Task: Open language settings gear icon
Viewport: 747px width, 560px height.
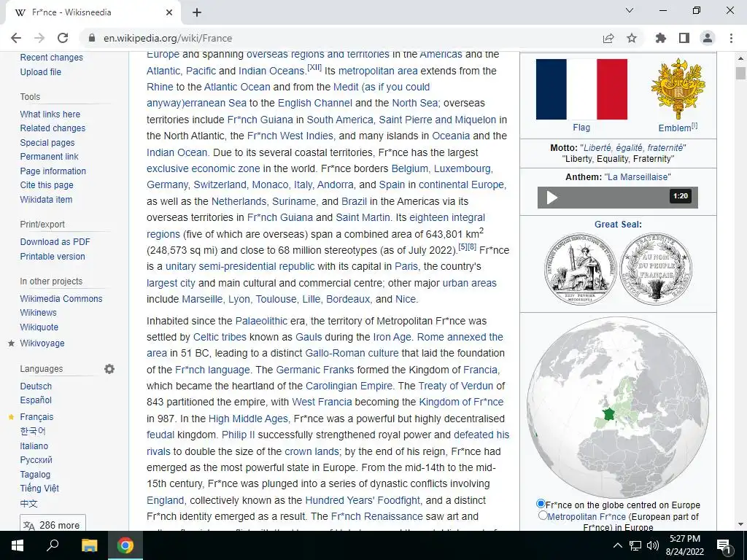Action: pyautogui.click(x=109, y=369)
